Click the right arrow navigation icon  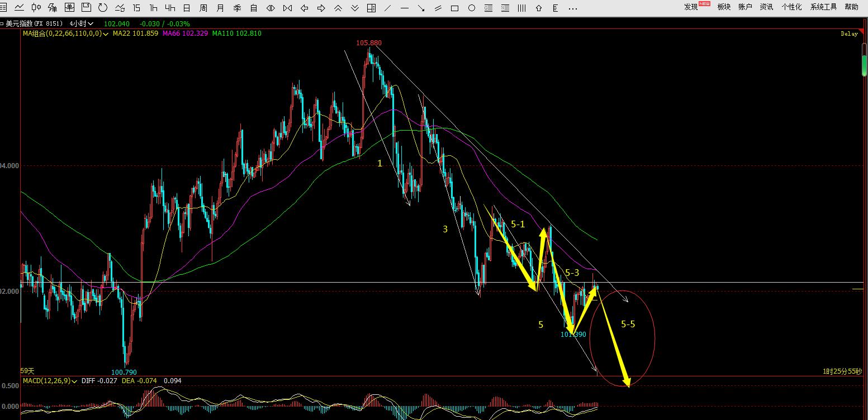(x=321, y=8)
